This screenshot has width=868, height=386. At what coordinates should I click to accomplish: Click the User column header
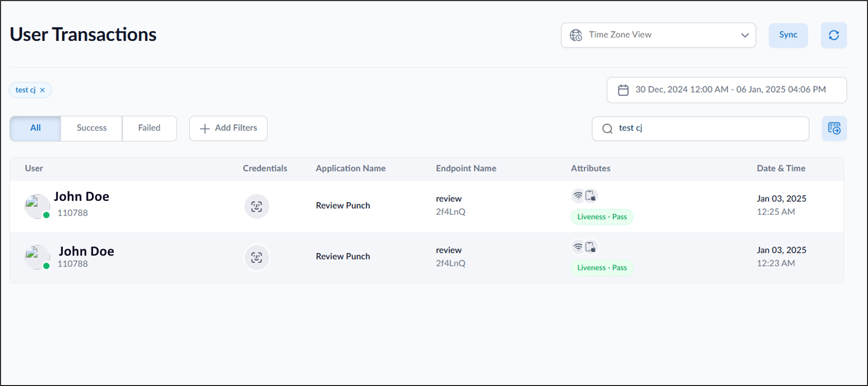point(34,169)
